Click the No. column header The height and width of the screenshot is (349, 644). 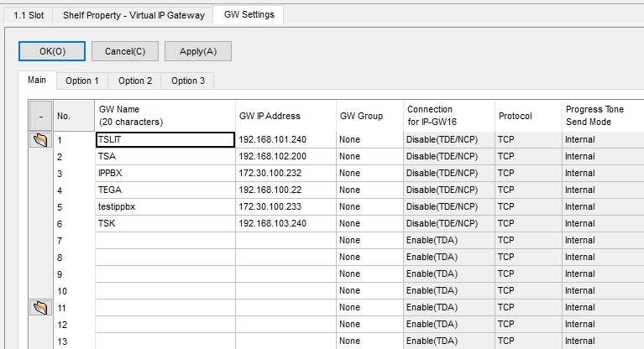point(74,116)
